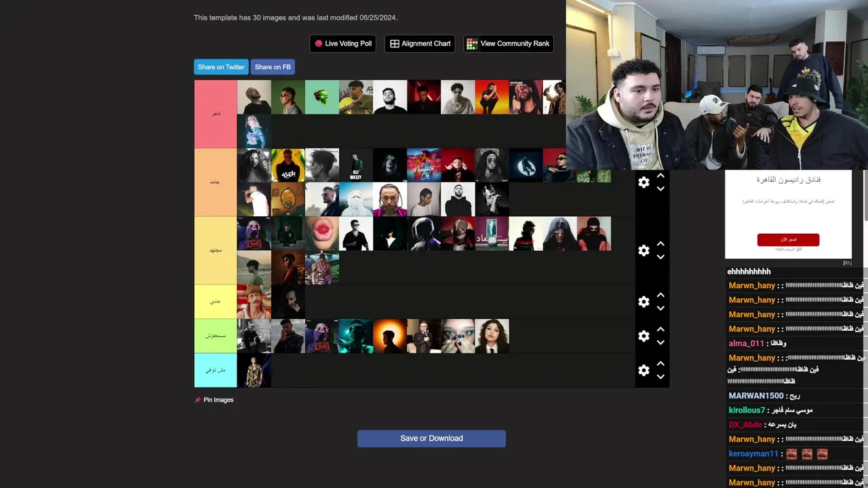
Task: Move the عادي tier row down
Action: [660, 308]
